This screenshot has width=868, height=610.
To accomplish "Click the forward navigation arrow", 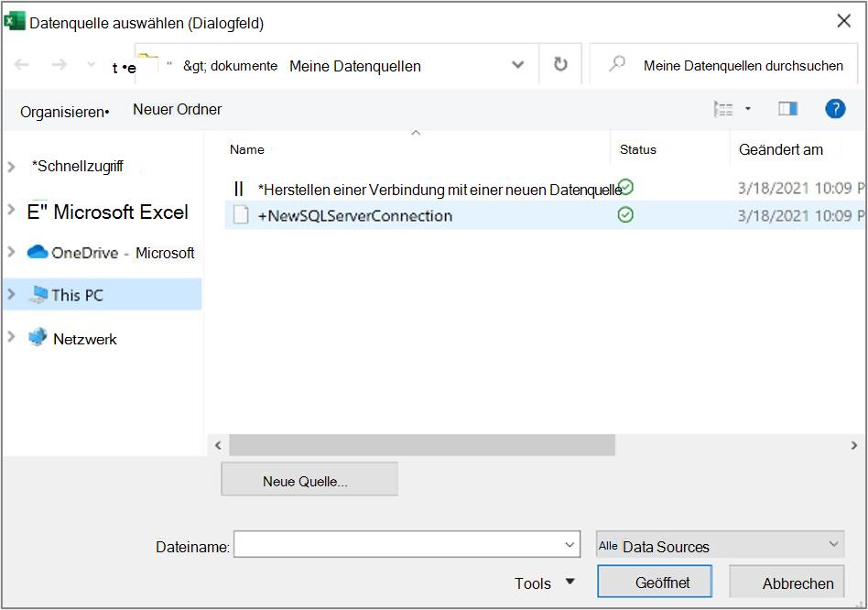I will tap(60, 65).
